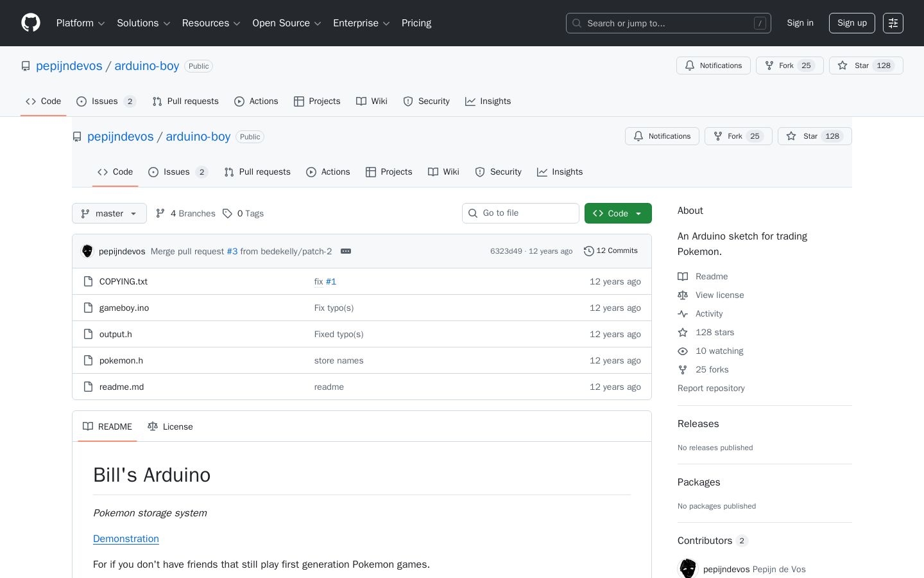
Task: Expand the Enterprise menu
Action: pos(361,23)
